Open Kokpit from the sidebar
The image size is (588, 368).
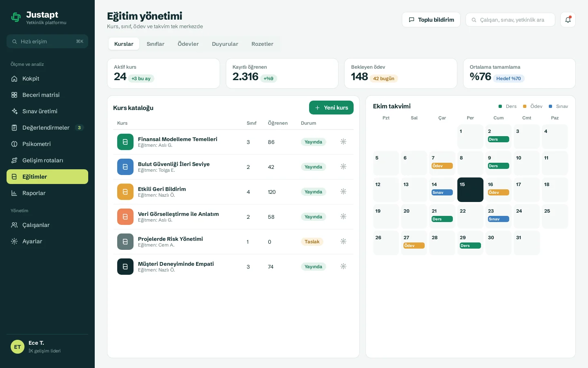tap(47, 79)
